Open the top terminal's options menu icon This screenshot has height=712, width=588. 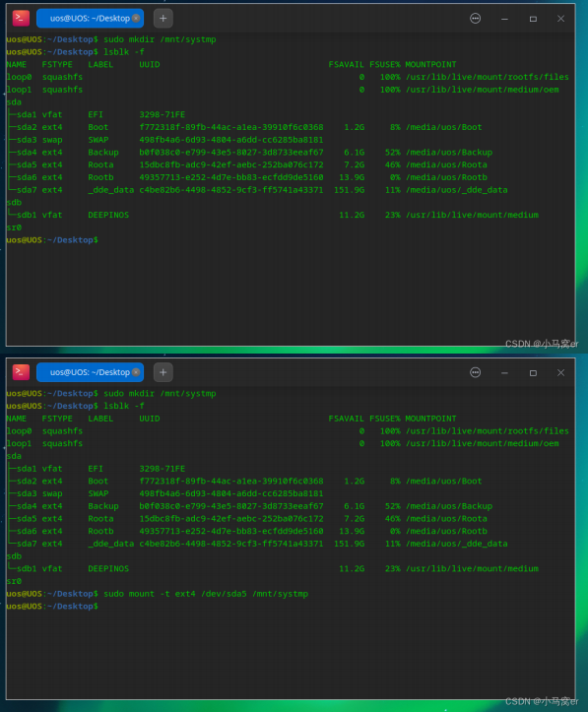(475, 18)
